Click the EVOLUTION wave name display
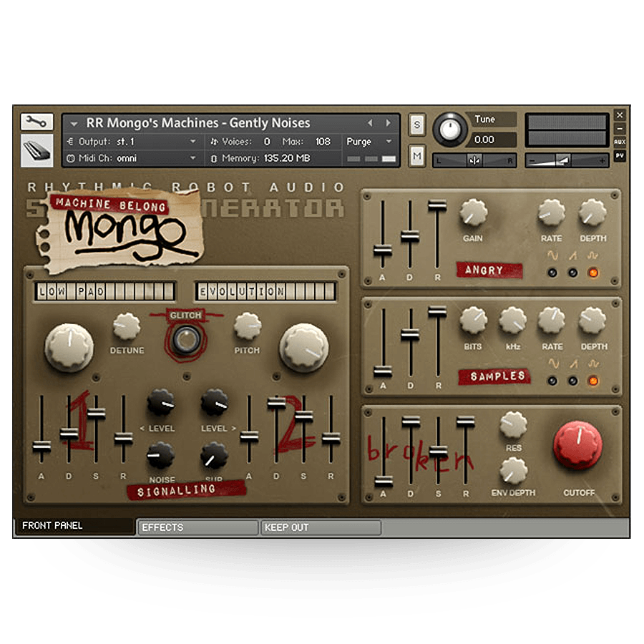The height and width of the screenshot is (644, 644). (265, 292)
